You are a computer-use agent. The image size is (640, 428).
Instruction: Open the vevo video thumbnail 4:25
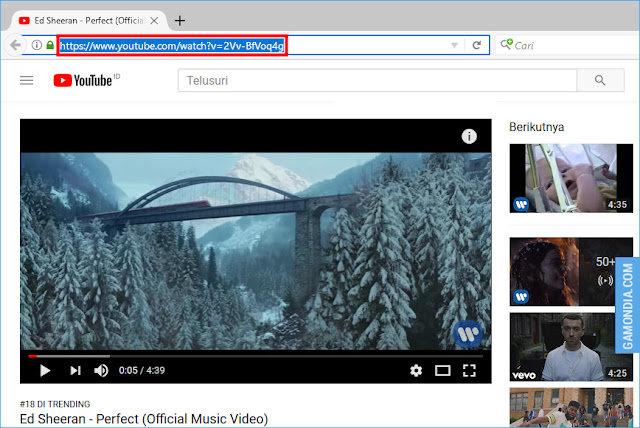[x=571, y=347]
